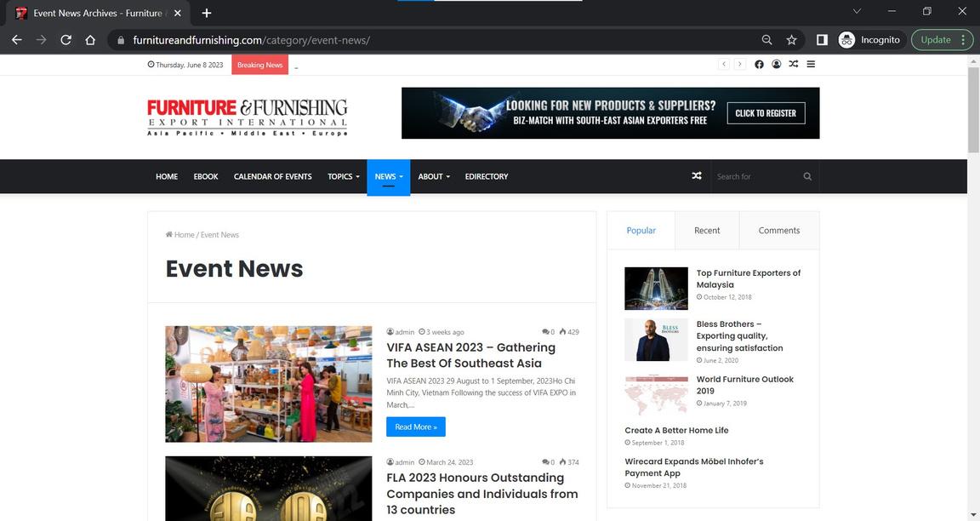The width and height of the screenshot is (980, 521).
Task: Open Wirecard Expands Möbel Inhofer's article
Action: pos(694,467)
